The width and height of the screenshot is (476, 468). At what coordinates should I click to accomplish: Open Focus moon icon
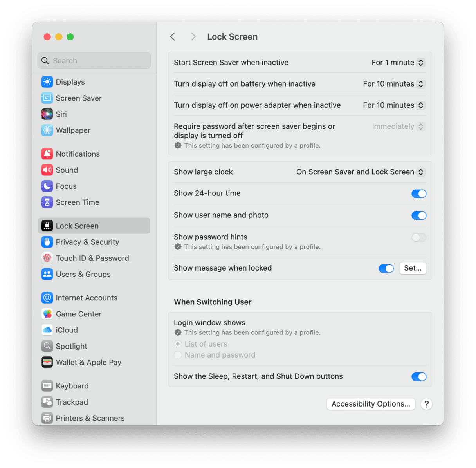[47, 186]
